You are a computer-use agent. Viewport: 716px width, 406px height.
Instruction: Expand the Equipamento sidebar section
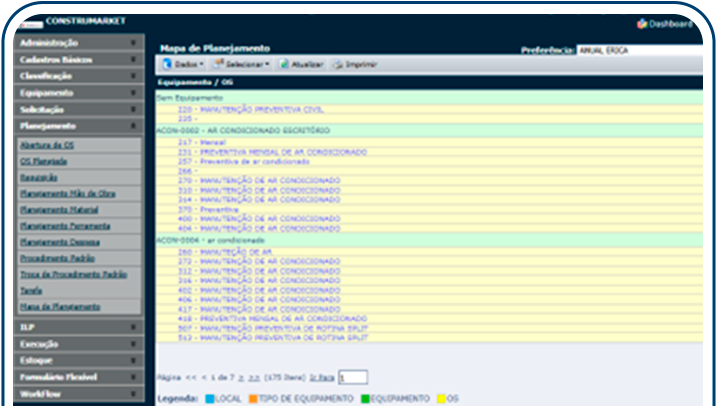tap(133, 93)
